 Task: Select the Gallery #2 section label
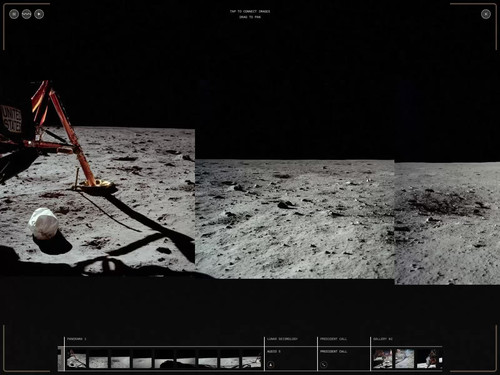[x=383, y=339]
